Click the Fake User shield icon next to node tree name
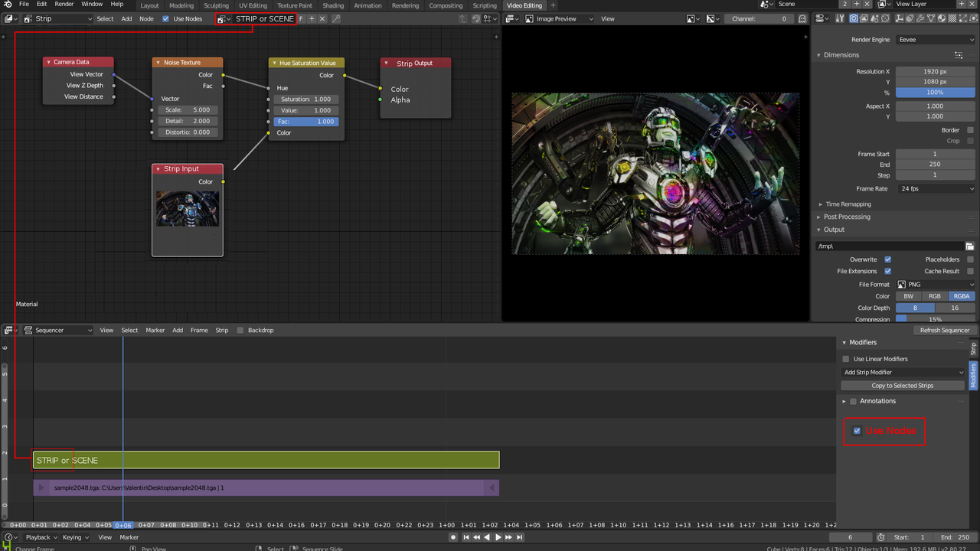Viewport: 980px width, 551px height. click(301, 18)
